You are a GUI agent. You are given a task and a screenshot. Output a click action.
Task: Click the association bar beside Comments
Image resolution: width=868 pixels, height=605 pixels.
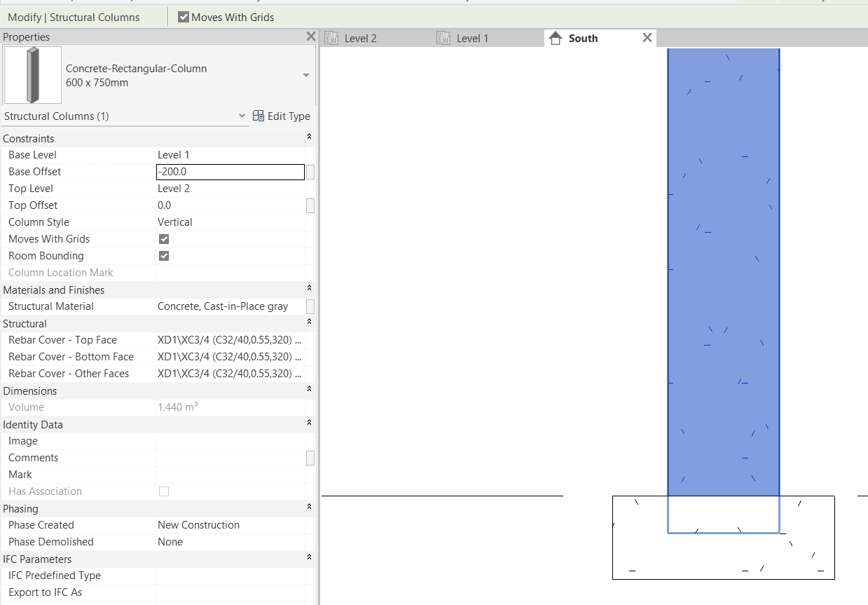point(310,458)
